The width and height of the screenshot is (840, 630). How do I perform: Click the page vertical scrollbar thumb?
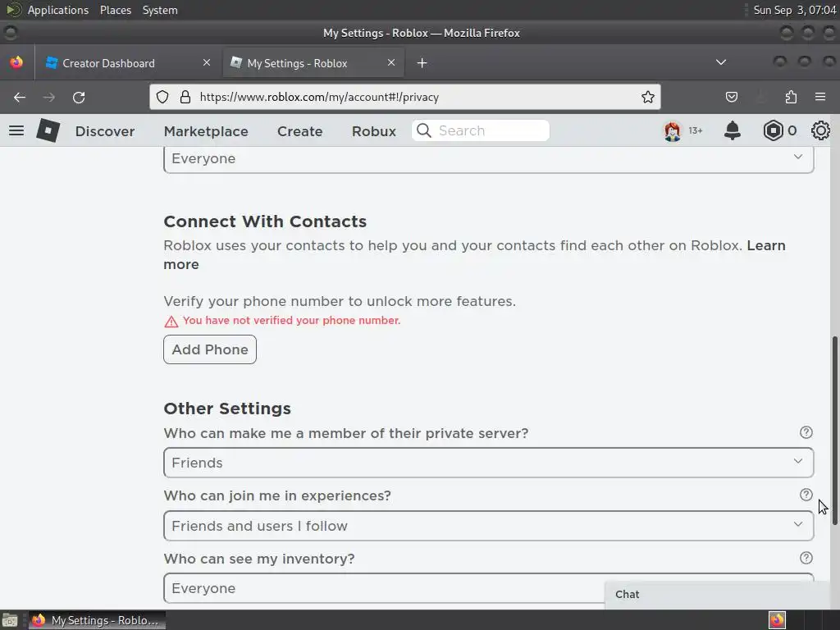click(834, 430)
